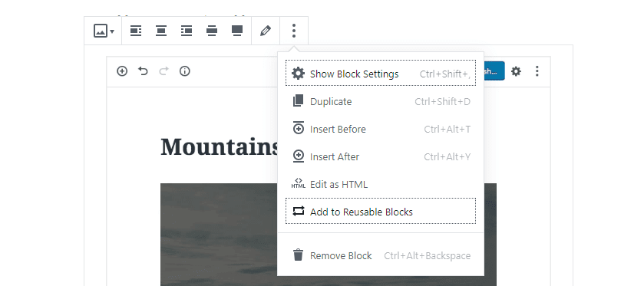Screen dimensions: 644x286
Task: Click the Mountains heading text
Action: pos(220,146)
